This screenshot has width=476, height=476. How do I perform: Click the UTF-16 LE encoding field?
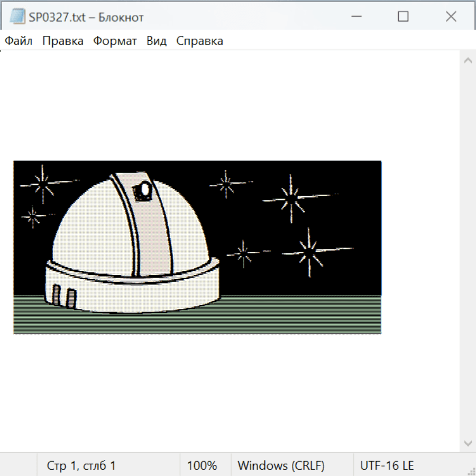click(x=387, y=466)
